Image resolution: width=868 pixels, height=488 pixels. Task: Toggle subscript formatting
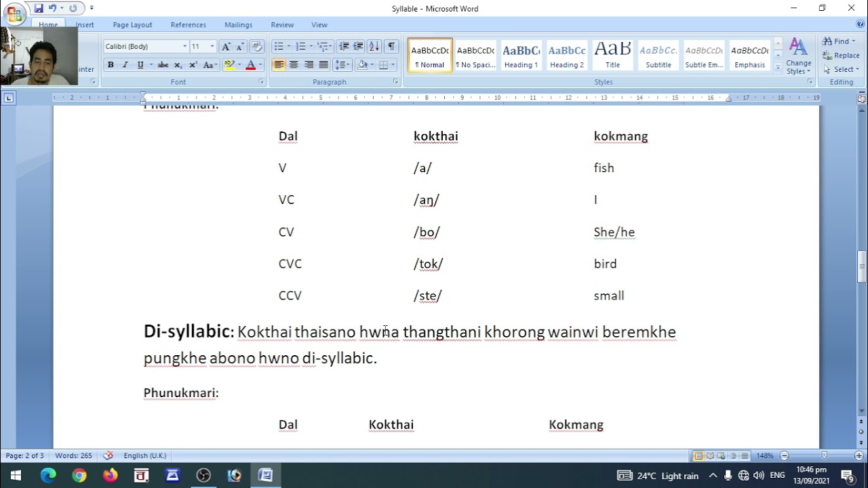178,65
